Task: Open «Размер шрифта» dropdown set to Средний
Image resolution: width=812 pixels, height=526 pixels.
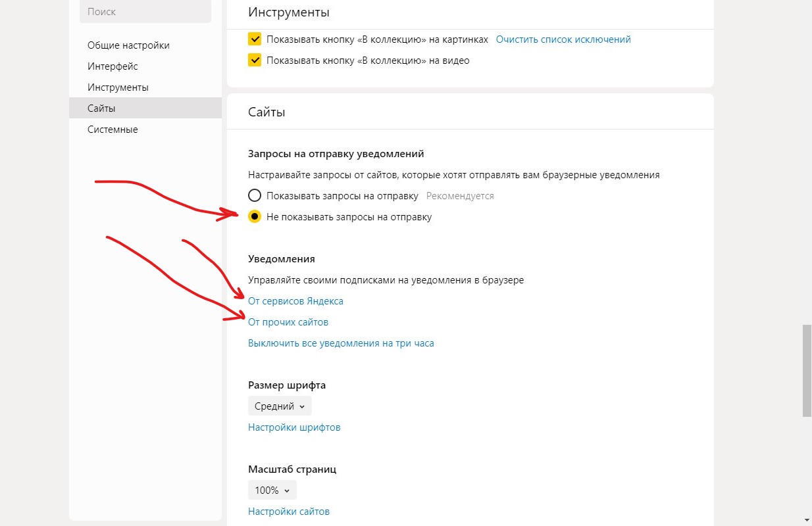Action: click(x=280, y=406)
